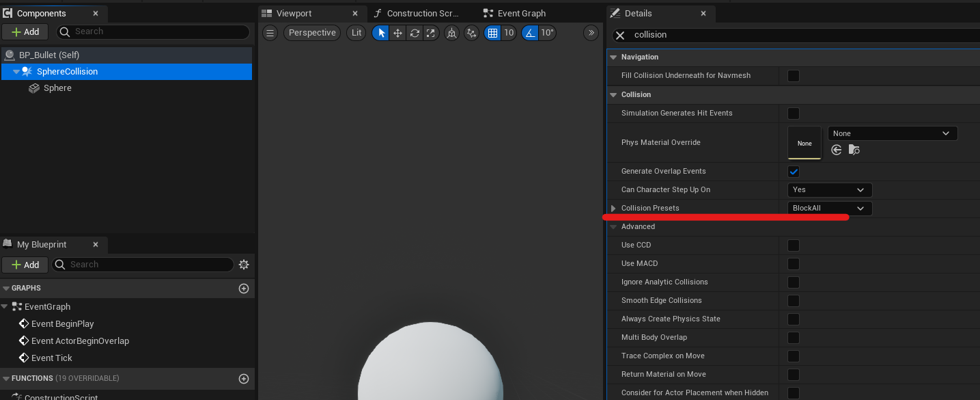This screenshot has height=400, width=980.
Task: Close the My Blueprint panel tab
Action: (96, 244)
